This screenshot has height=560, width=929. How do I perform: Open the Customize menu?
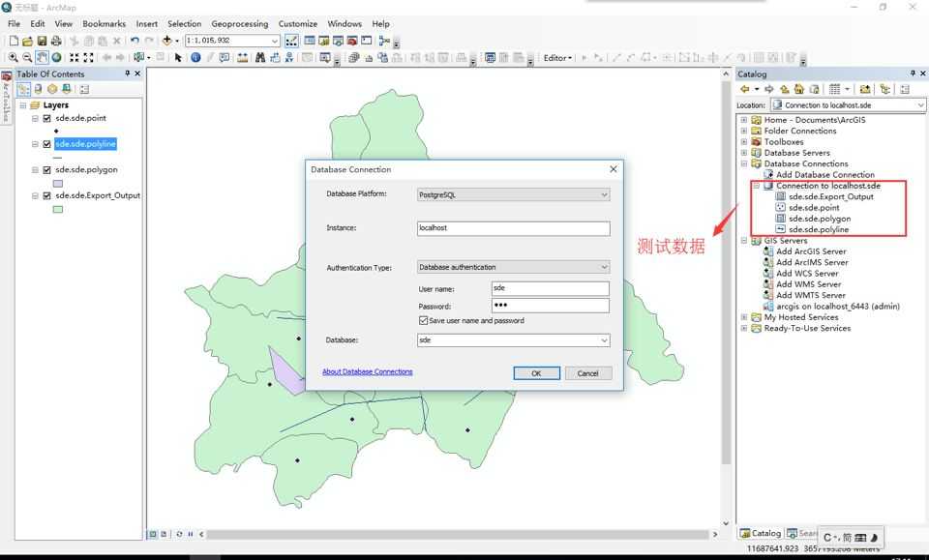[297, 23]
